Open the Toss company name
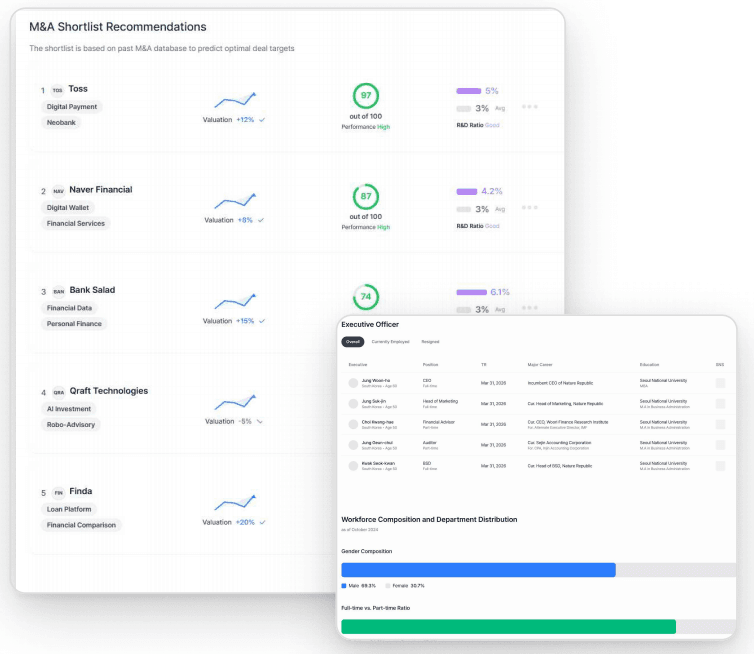The height and width of the screenshot is (654, 754). click(78, 89)
